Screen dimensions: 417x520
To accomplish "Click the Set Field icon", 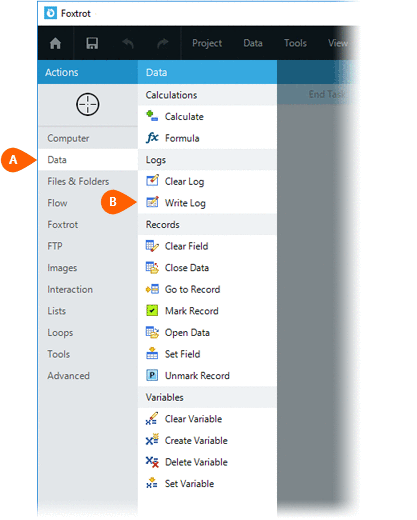I will pos(152,354).
